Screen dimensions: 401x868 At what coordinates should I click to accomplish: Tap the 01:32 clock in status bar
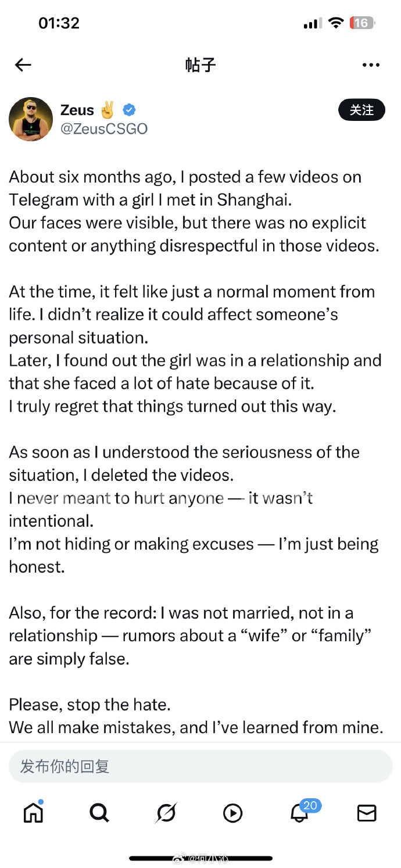pos(59,23)
